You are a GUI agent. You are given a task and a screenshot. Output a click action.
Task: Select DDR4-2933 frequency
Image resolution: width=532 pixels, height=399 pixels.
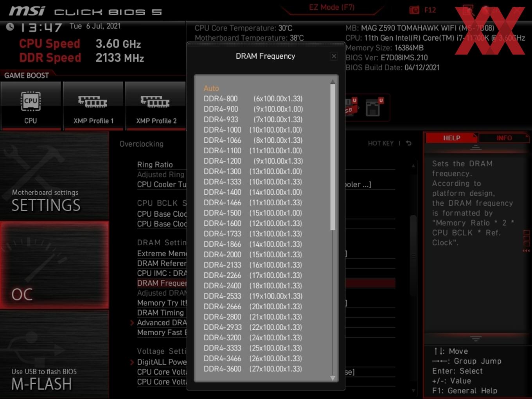[x=253, y=327]
